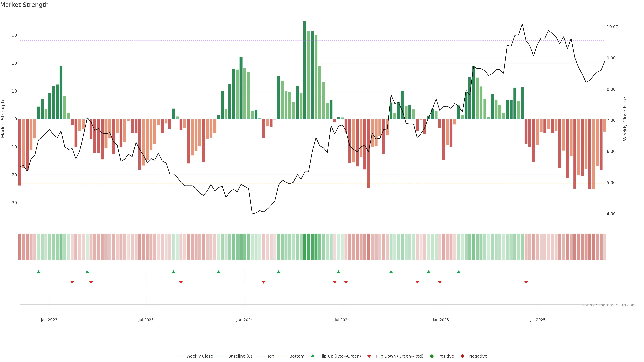Image resolution: width=644 pixels, height=362 pixels.
Task: Click the first green flip-up marker before Jan 2023
Action: click(x=39, y=272)
